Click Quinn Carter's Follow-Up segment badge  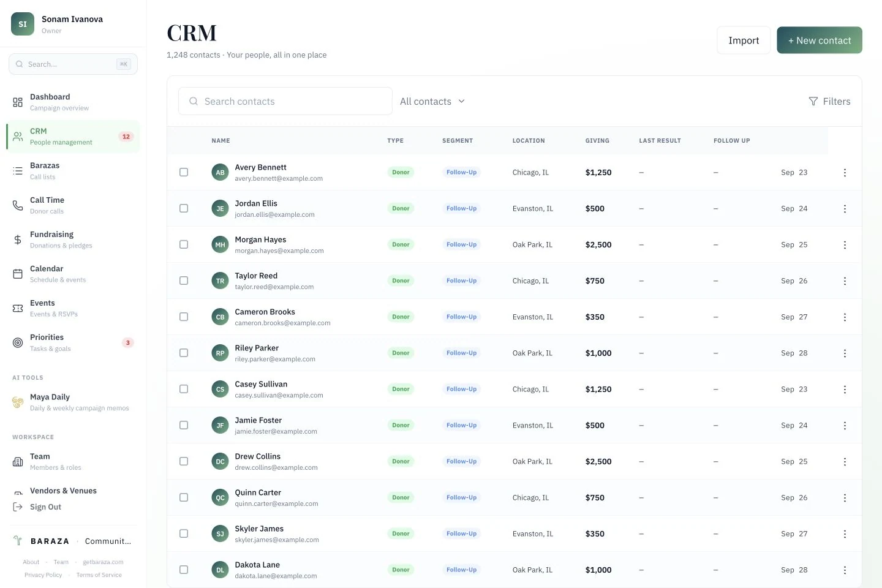461,497
